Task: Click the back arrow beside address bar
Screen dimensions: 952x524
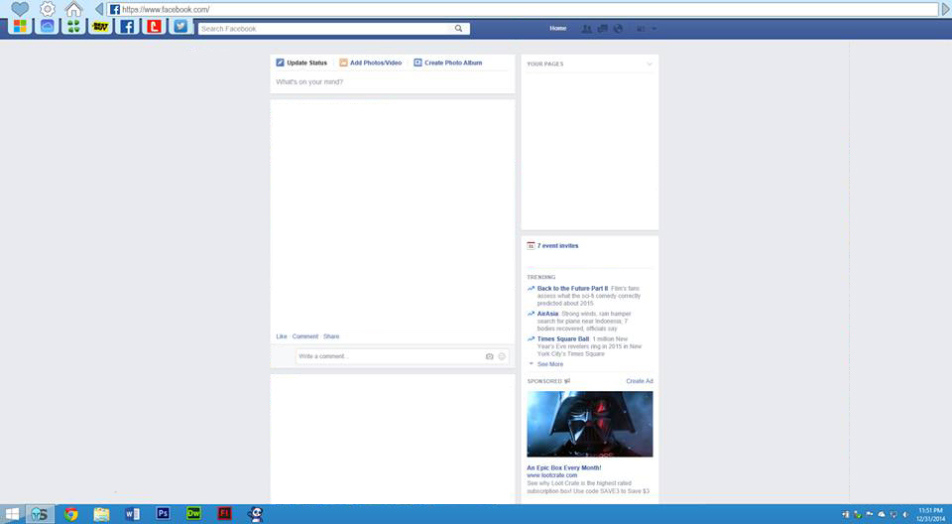Action: 99,9
